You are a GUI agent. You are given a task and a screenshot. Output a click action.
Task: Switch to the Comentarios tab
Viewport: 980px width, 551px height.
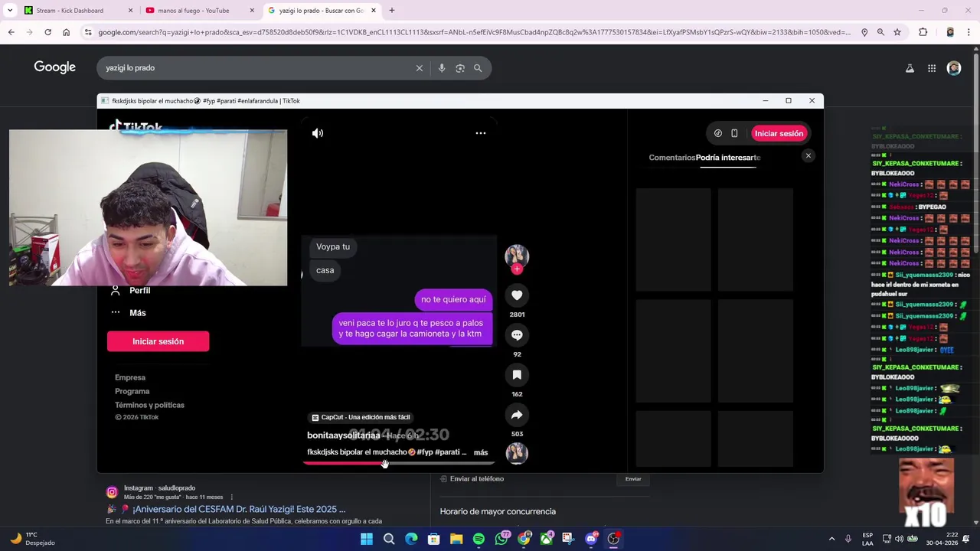[x=671, y=158]
